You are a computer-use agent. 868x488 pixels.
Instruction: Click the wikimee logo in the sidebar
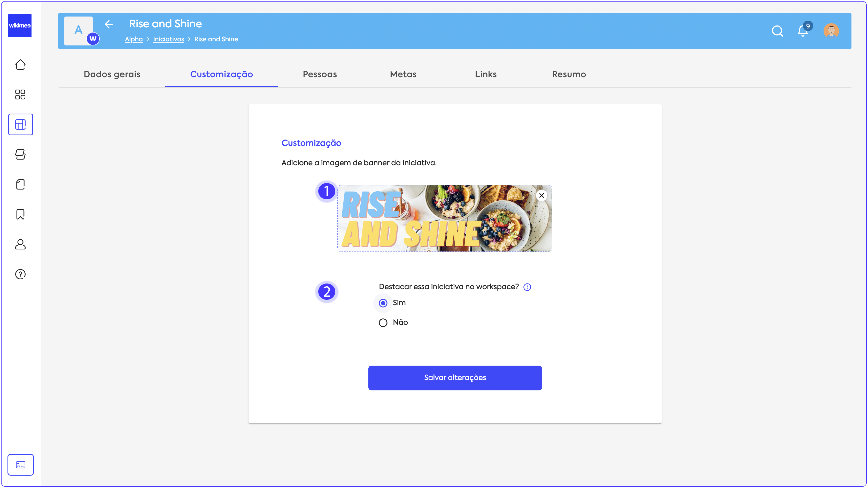click(x=20, y=26)
